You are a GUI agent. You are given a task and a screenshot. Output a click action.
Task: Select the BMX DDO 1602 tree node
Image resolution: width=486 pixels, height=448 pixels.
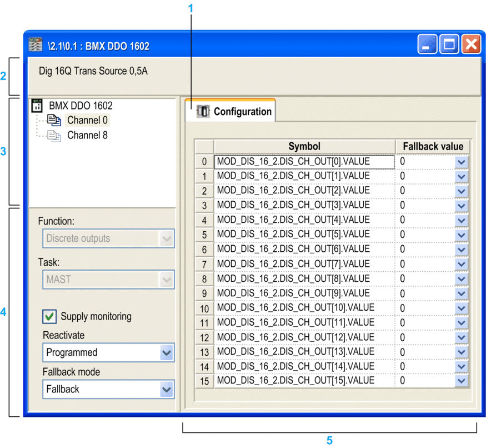pyautogui.click(x=81, y=106)
